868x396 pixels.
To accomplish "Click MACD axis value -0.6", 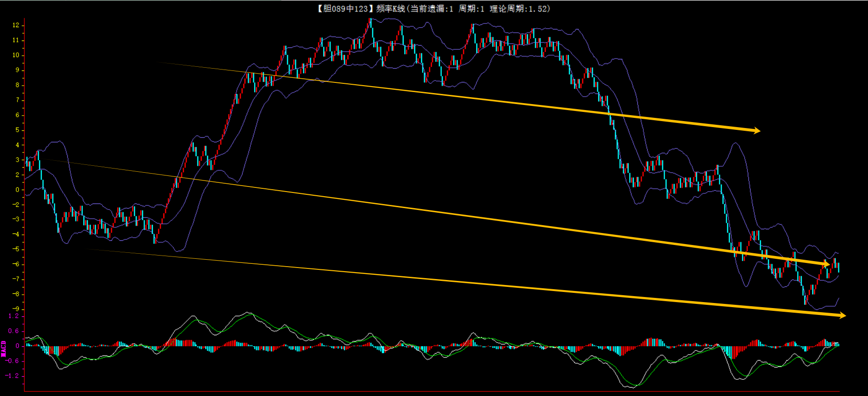I will click(x=12, y=361).
